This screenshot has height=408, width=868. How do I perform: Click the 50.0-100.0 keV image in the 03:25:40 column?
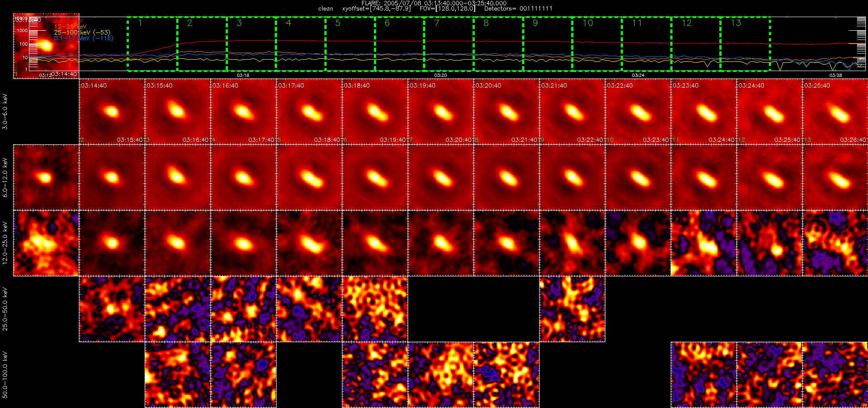835,375
